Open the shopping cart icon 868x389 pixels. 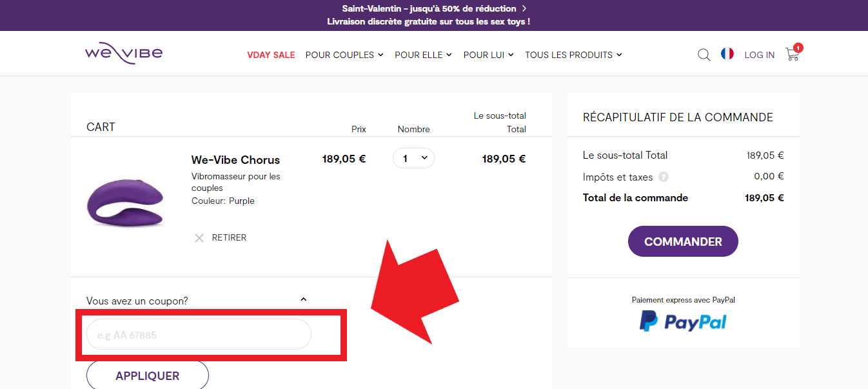[793, 54]
